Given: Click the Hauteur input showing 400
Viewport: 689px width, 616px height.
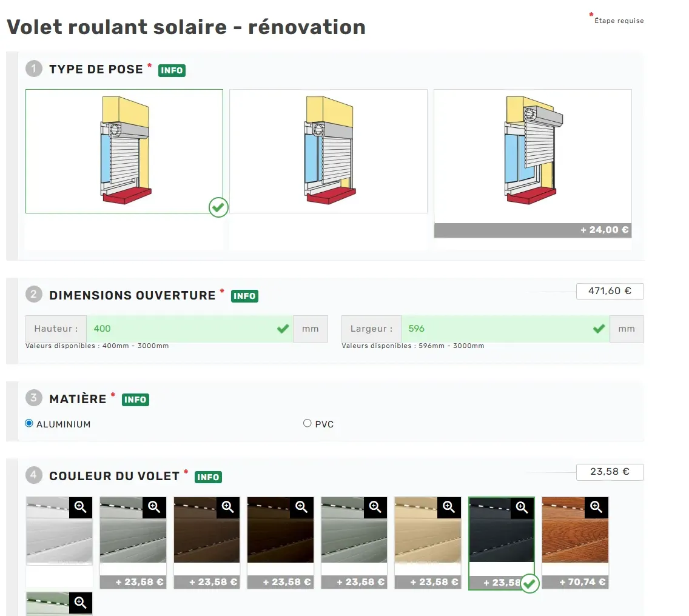Looking at the screenshot, I should (182, 329).
